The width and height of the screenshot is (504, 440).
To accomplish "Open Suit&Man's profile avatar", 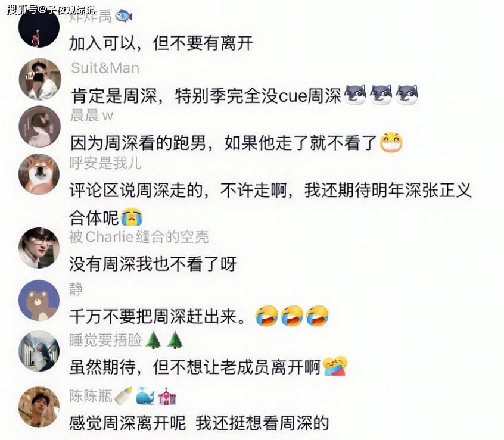I will pyautogui.click(x=39, y=79).
